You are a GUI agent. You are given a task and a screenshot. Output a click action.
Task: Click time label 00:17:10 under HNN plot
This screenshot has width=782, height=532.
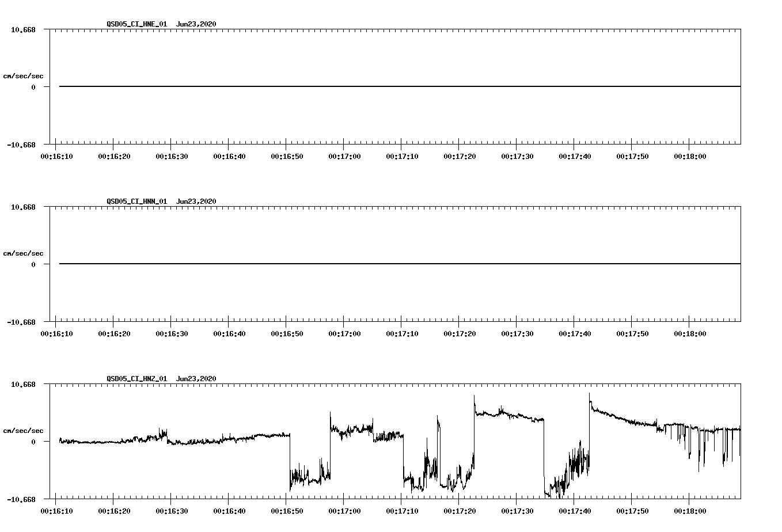click(402, 334)
